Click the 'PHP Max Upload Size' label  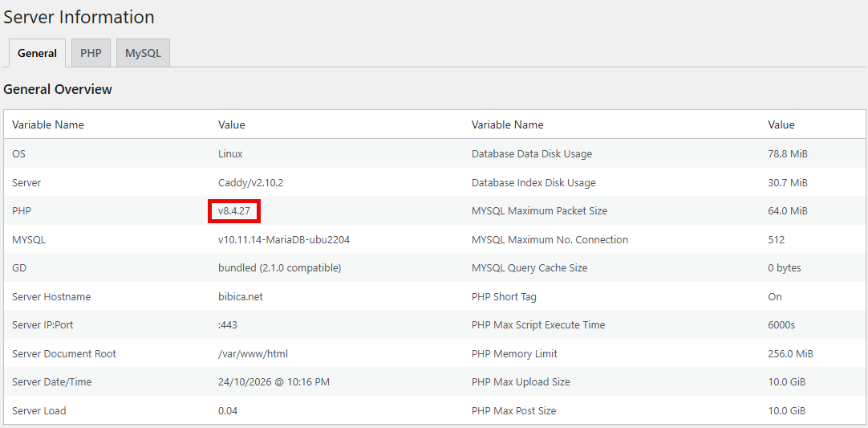point(521,382)
